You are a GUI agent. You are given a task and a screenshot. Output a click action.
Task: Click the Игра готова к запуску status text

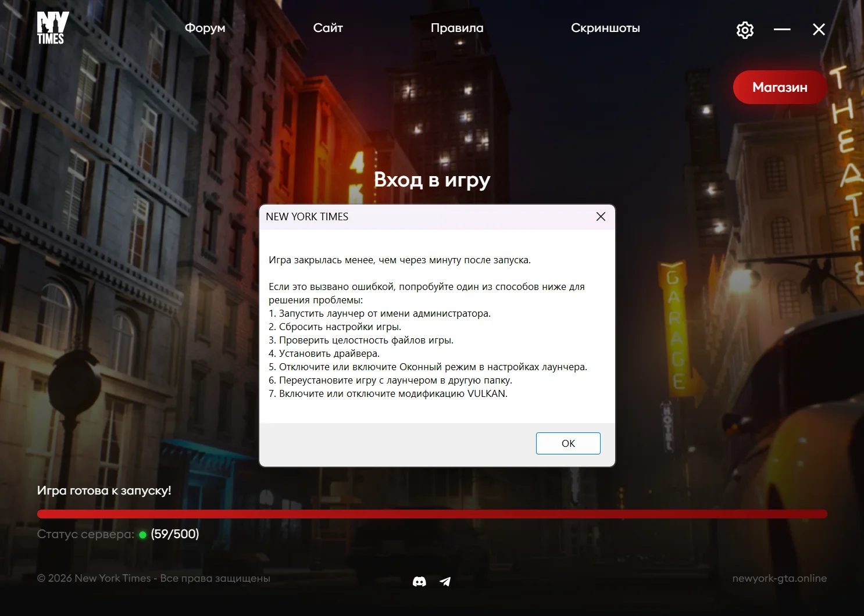click(x=104, y=490)
